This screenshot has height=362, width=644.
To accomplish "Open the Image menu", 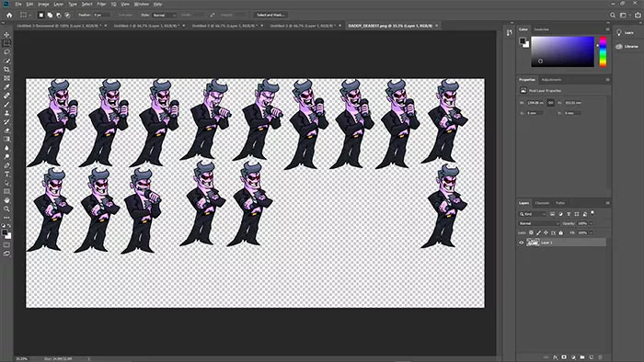I will pyautogui.click(x=43, y=4).
